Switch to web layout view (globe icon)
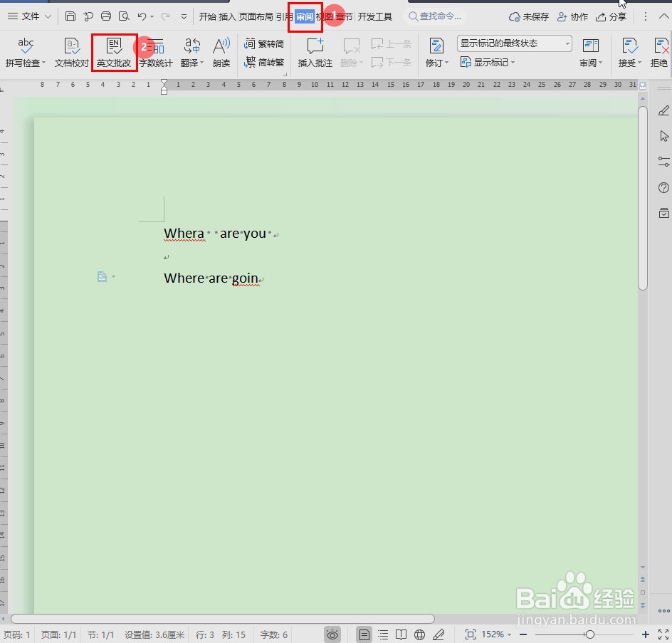The image size is (672, 643). point(419,634)
